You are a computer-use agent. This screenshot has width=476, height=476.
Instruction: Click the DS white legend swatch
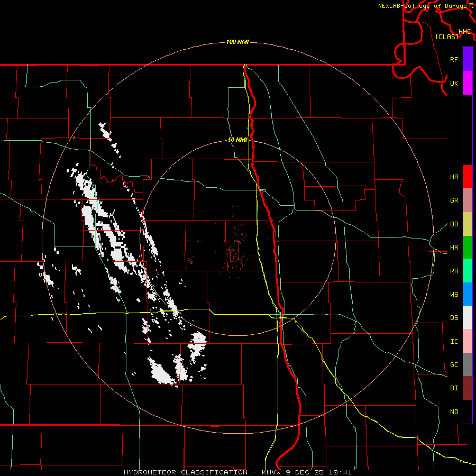tap(467, 317)
